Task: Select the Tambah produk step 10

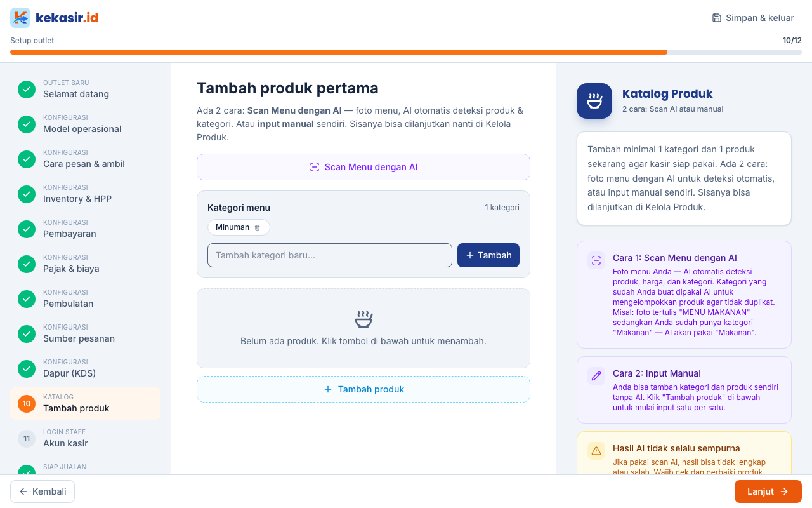Action: 86,403
